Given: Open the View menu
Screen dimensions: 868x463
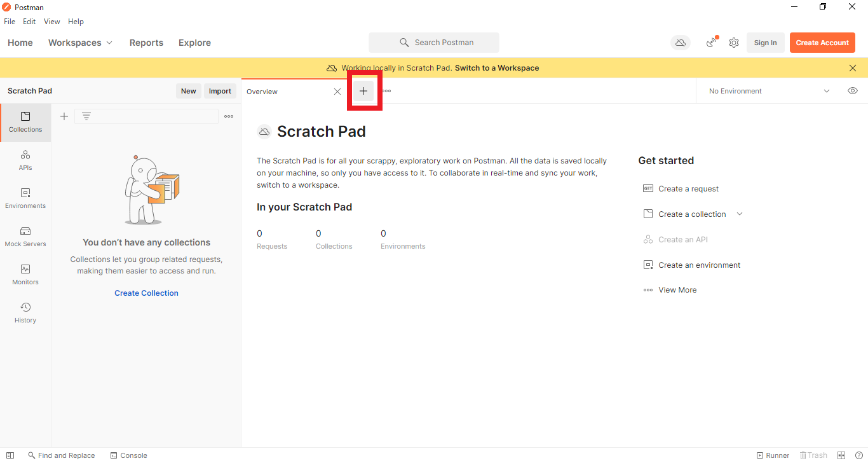Looking at the screenshot, I should [x=52, y=22].
